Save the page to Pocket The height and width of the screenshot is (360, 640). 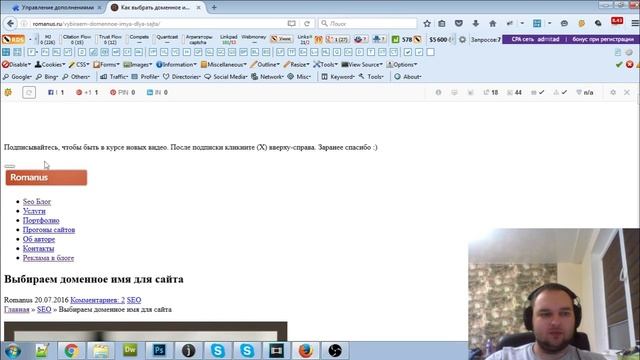click(x=459, y=24)
